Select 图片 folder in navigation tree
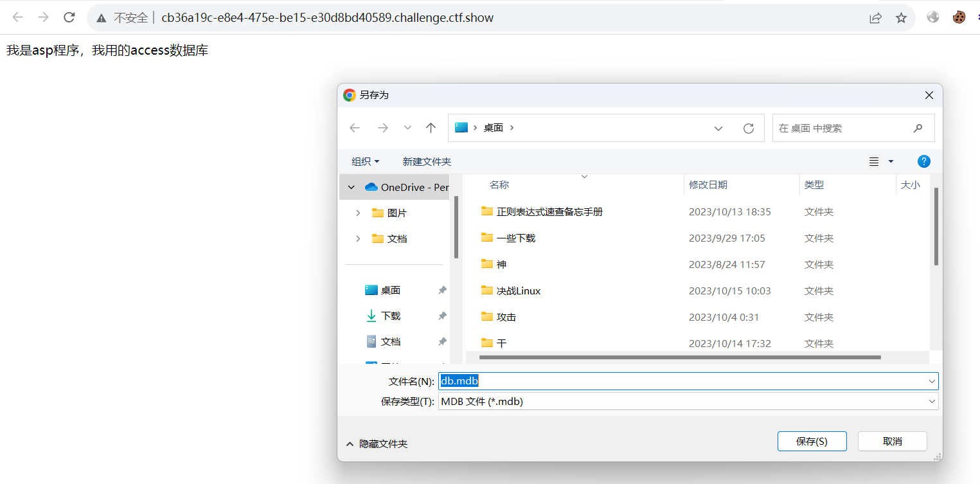 coord(389,213)
